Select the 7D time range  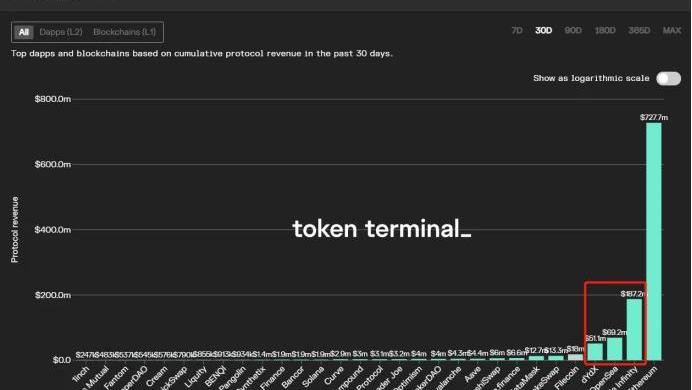pos(517,30)
